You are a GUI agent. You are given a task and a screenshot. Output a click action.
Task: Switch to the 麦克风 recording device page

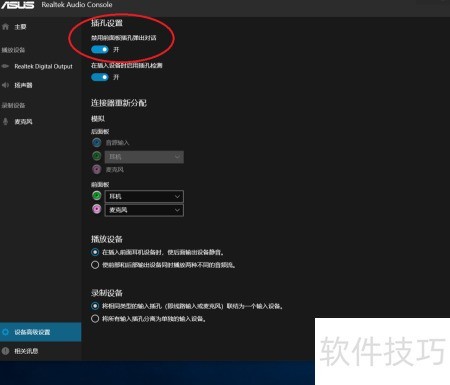coord(23,122)
